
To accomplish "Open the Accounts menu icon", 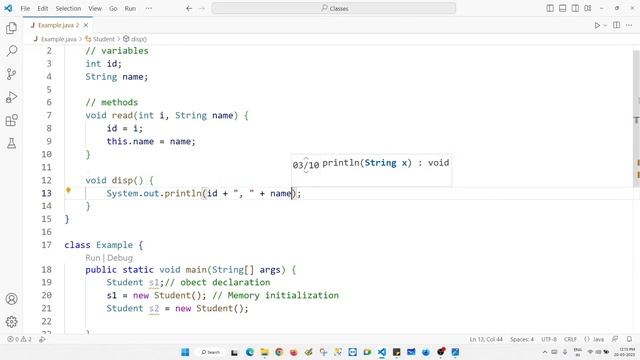I will tap(11, 299).
